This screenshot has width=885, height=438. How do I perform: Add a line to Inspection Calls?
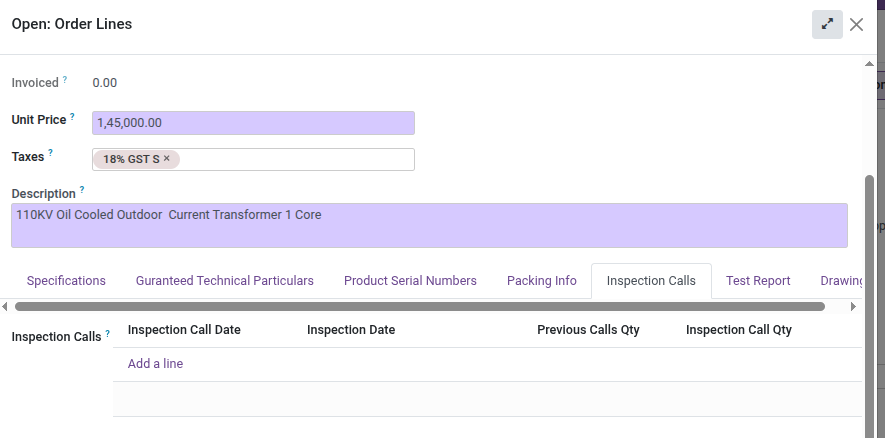tap(155, 364)
